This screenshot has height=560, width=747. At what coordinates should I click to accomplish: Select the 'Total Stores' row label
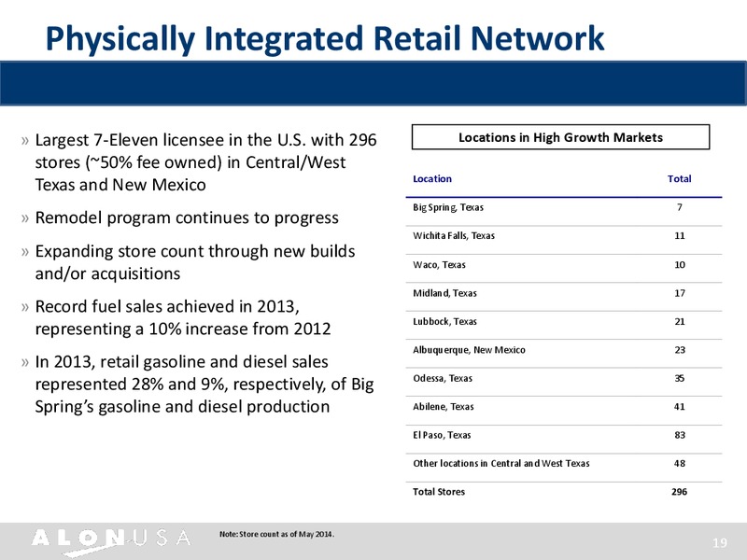pos(439,492)
